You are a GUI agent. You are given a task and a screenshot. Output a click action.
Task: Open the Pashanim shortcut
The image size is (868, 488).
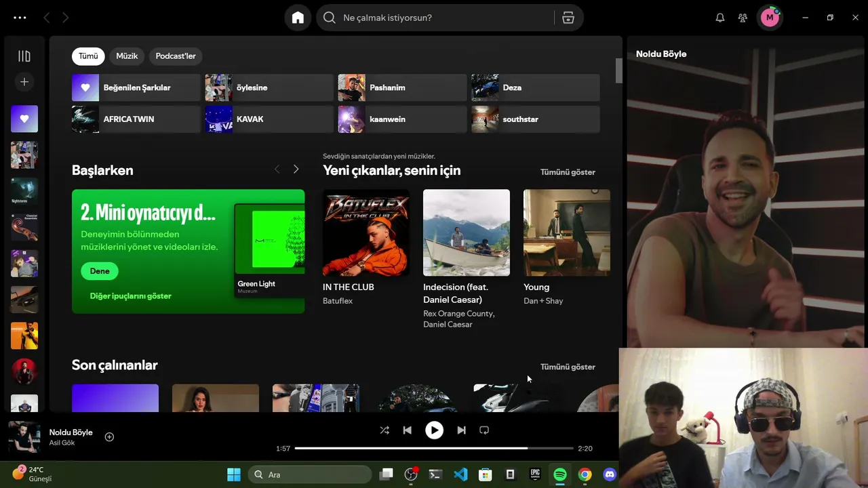pyautogui.click(x=402, y=87)
